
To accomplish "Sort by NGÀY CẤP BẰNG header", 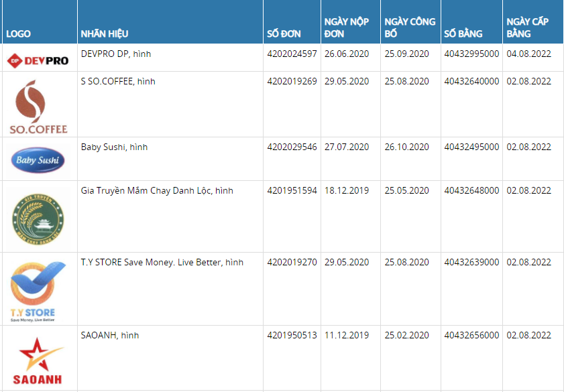I will pyautogui.click(x=527, y=27).
